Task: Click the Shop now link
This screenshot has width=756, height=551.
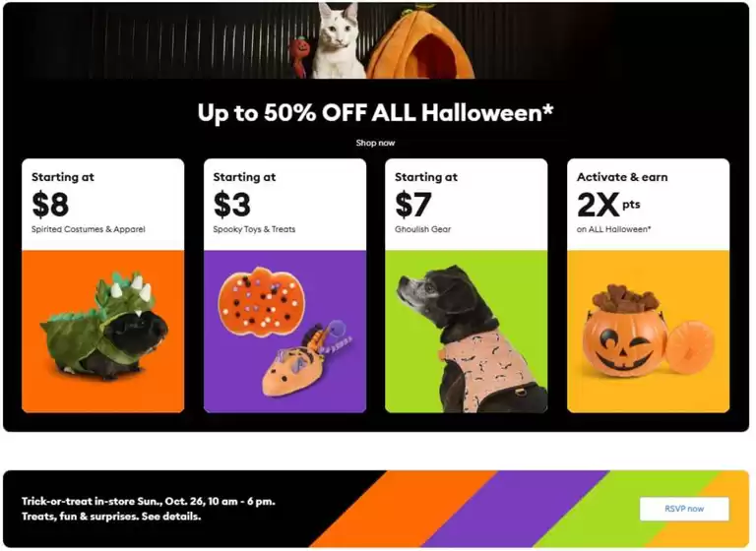Action: coord(375,143)
